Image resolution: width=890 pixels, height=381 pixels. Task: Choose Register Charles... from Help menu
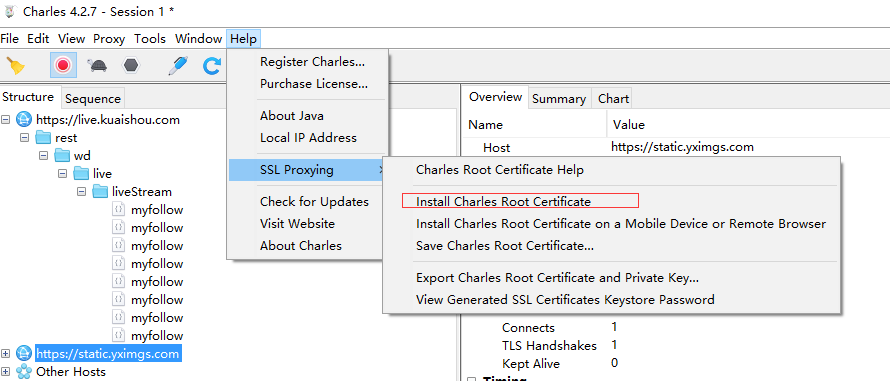pyautogui.click(x=308, y=62)
